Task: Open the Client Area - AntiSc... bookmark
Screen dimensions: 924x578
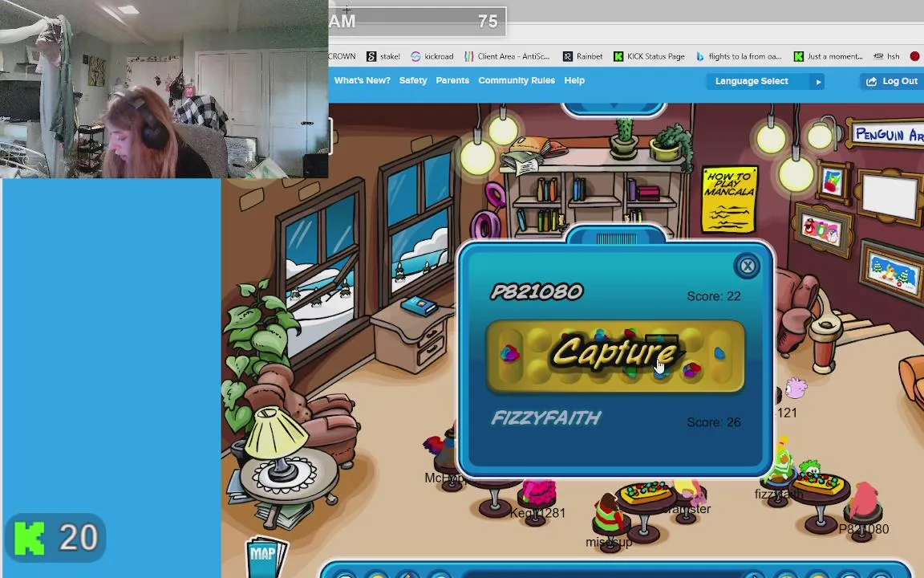Action: click(507, 56)
